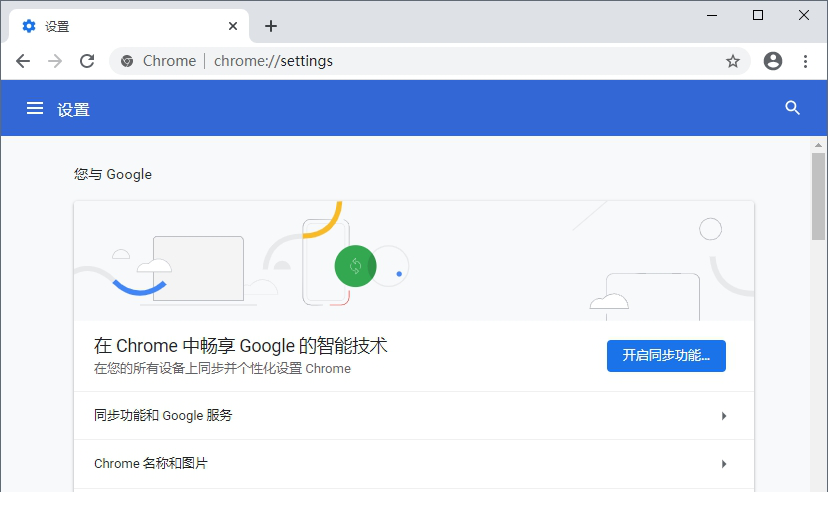
Task: Search settings with the magnifier icon
Action: (792, 108)
